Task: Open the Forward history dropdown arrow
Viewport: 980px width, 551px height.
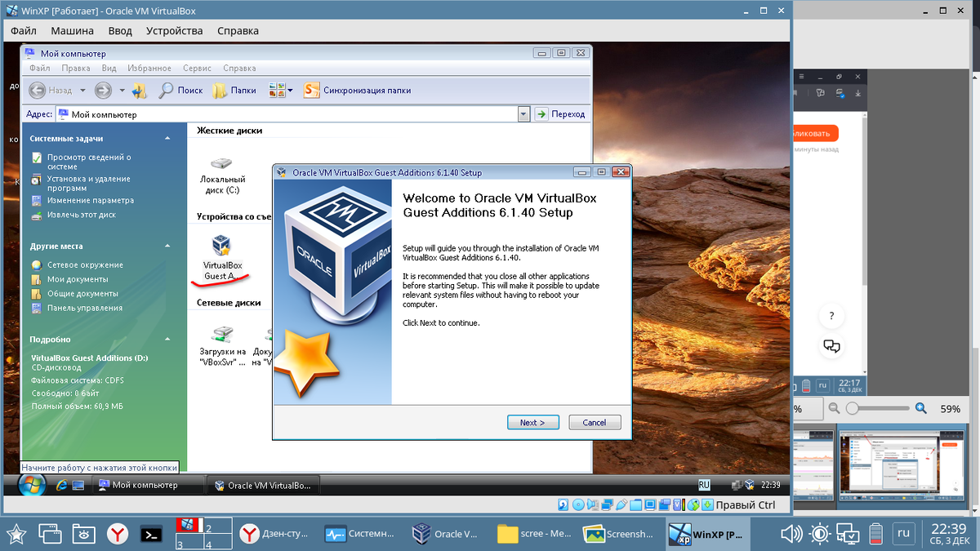Action: 122,91
